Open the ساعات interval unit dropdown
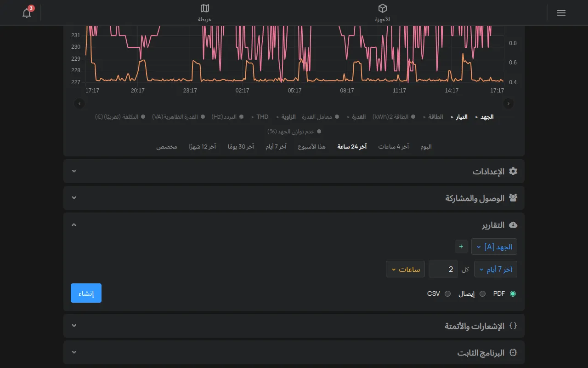 [x=405, y=269]
